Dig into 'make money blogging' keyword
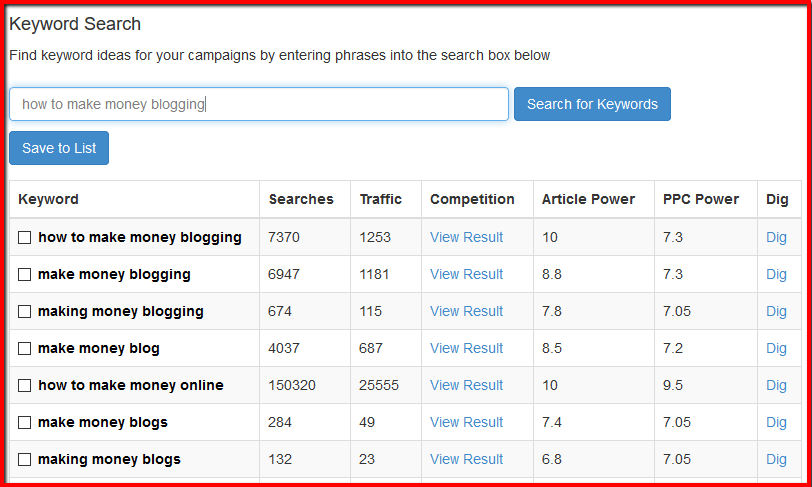 (x=776, y=274)
